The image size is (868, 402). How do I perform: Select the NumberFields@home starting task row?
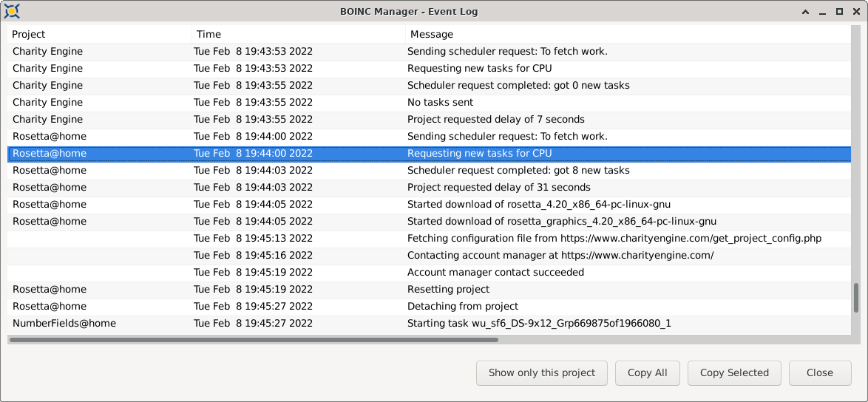429,324
